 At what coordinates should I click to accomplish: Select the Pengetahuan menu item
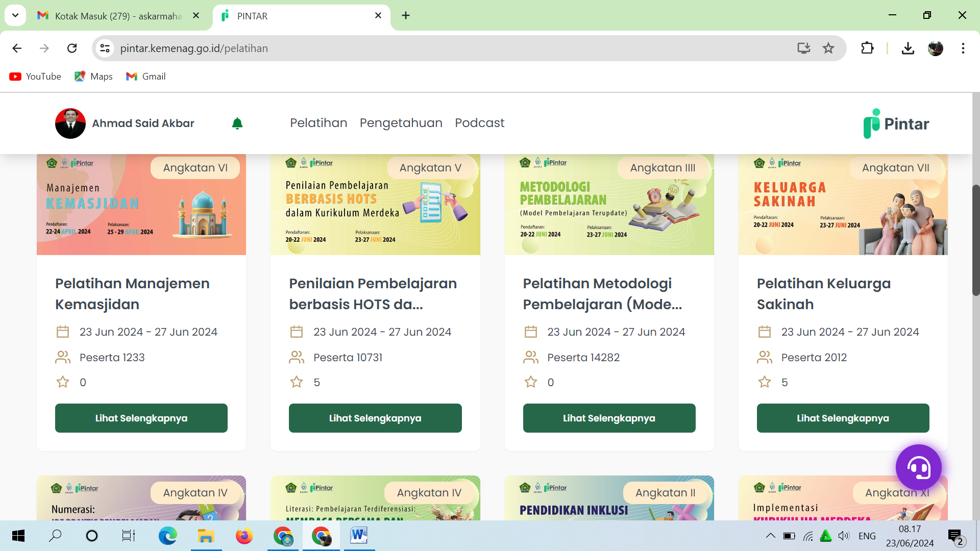tap(401, 123)
